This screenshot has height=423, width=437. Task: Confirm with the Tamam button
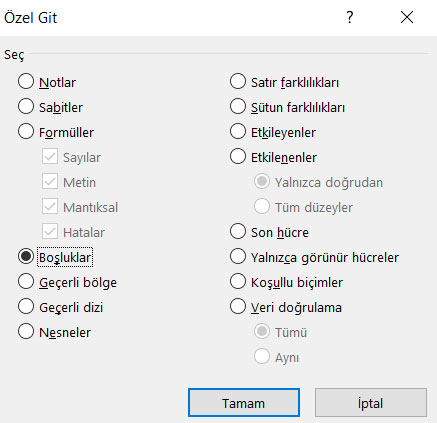244,403
